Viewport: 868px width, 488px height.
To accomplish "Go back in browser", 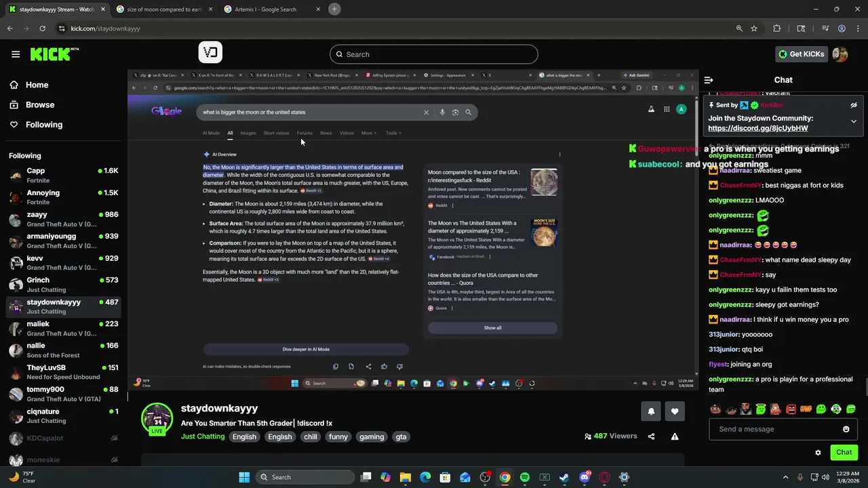I will point(9,28).
